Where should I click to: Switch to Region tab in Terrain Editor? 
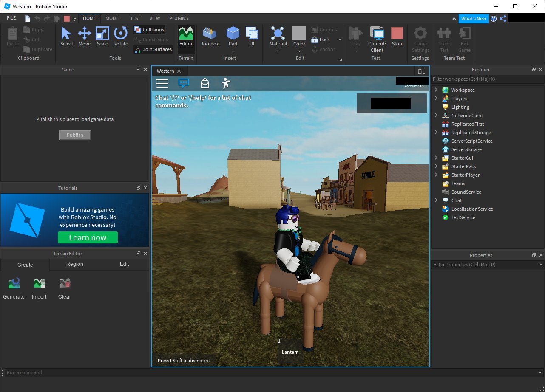(75, 264)
